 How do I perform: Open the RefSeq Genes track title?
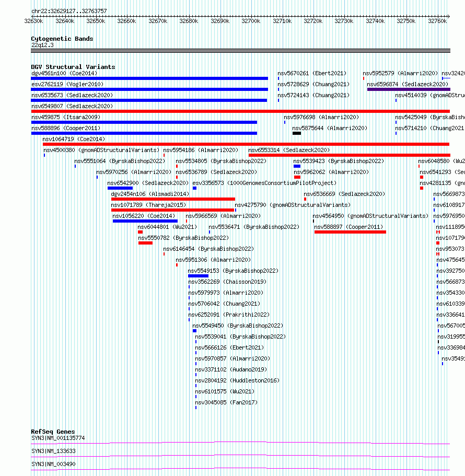click(53, 432)
